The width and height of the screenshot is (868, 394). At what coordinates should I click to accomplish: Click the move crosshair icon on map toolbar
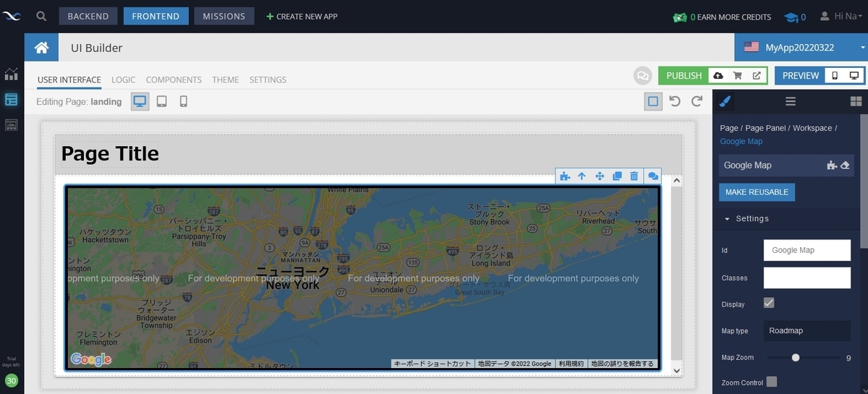(600, 176)
